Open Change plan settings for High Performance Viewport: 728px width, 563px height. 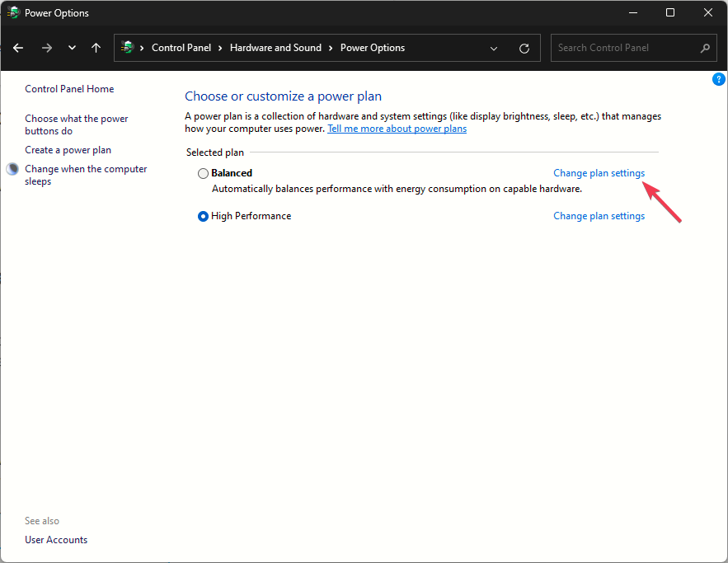tap(599, 216)
